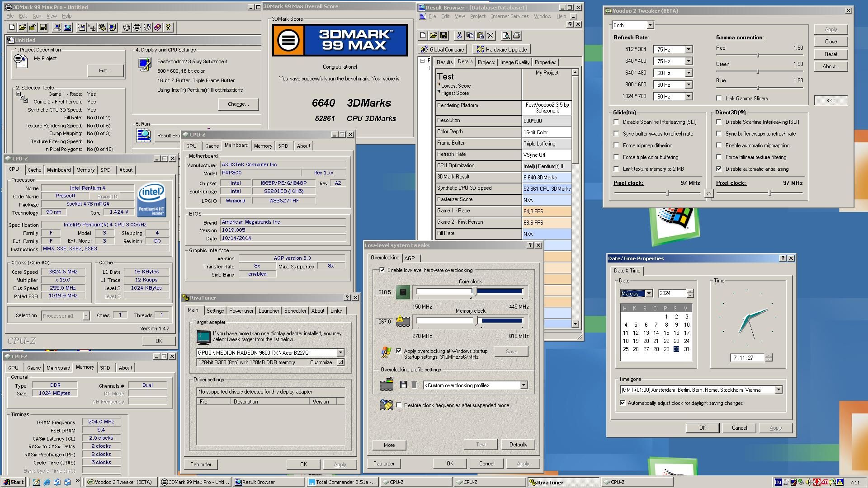Click Printer icon in Result Browser toolbar
The height and width of the screenshot is (488, 868).
tap(517, 35)
